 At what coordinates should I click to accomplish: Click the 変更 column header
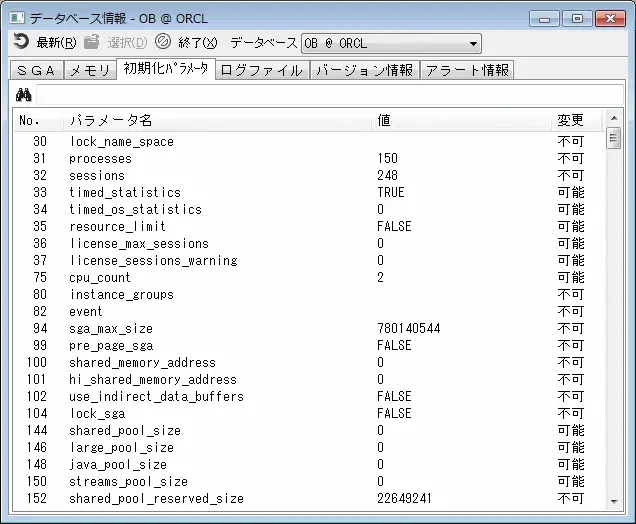(x=569, y=120)
